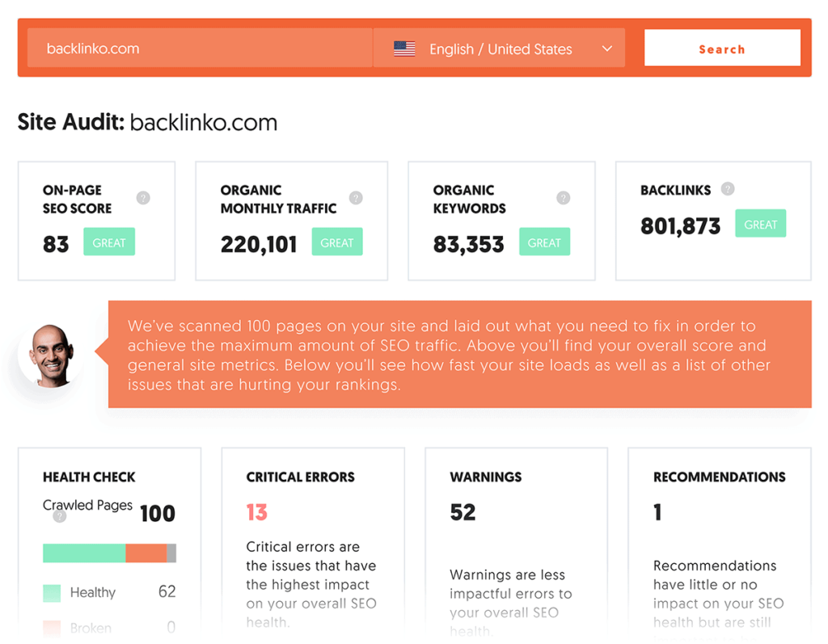This screenshot has height=644, width=828.
Task: Click help icon beside On-Page SEO Score
Action: tap(143, 198)
